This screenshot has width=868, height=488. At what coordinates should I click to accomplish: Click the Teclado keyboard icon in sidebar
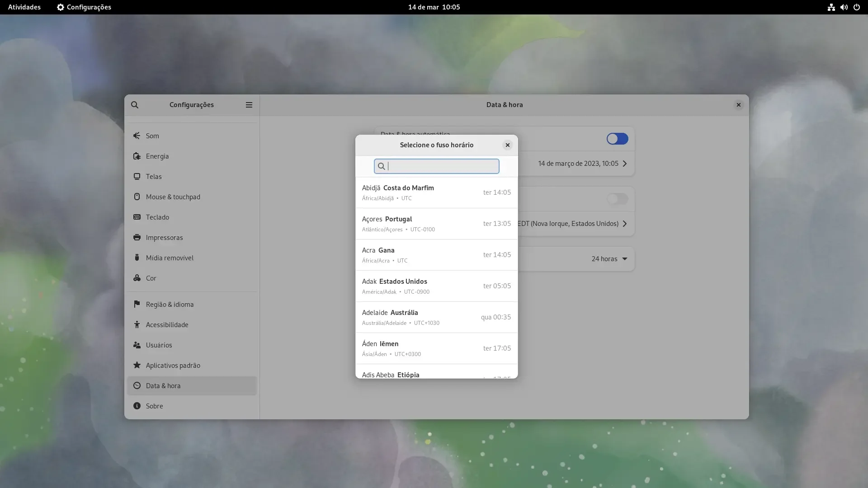click(137, 217)
